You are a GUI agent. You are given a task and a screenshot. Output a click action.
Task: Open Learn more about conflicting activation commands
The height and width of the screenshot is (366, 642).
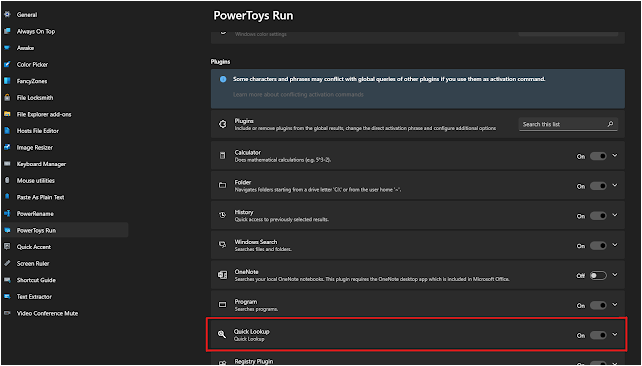tap(298, 95)
